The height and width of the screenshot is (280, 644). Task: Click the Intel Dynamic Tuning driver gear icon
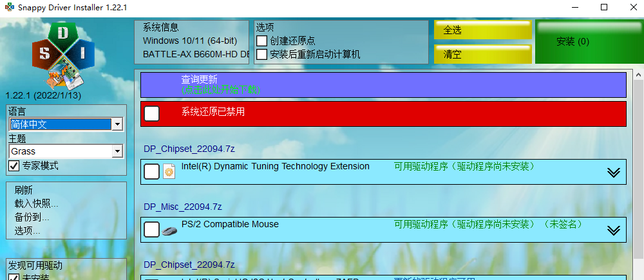tap(169, 171)
